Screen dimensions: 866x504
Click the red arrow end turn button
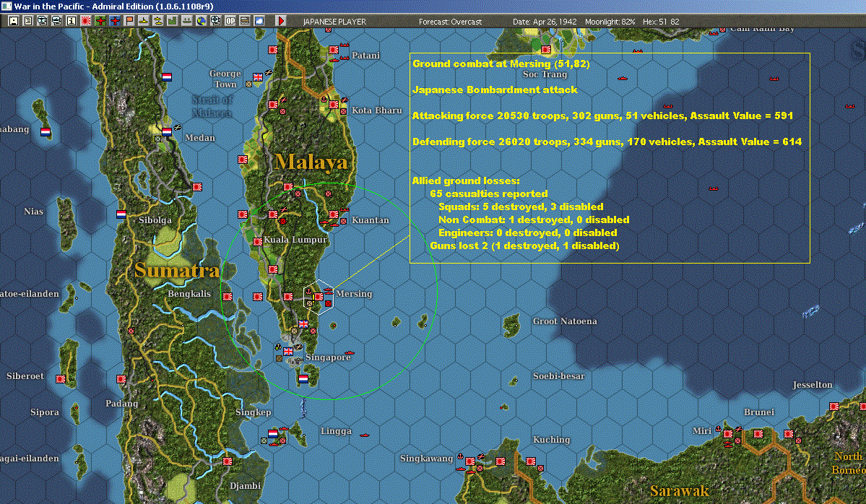pos(281,21)
